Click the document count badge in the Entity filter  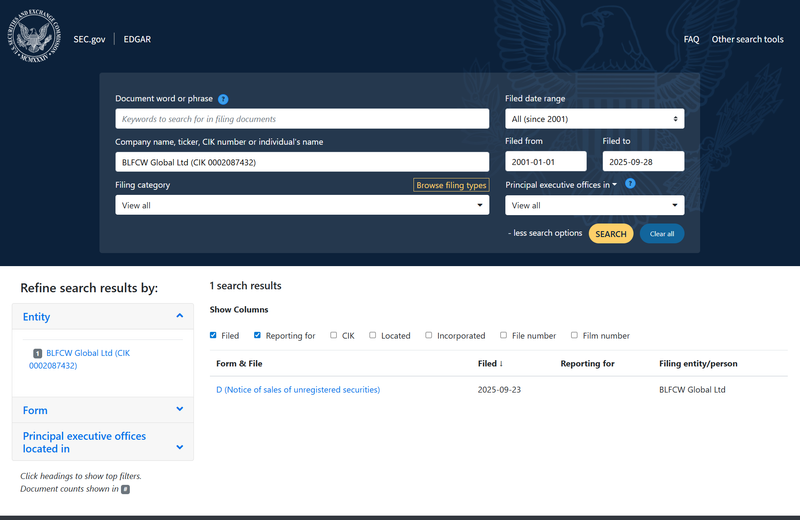coord(37,353)
